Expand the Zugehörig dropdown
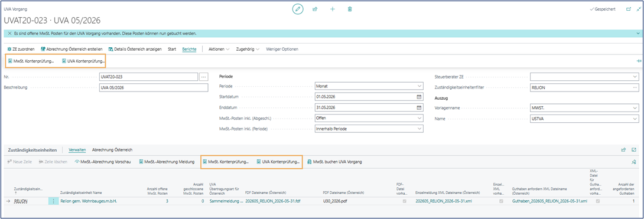The width and height of the screenshot is (644, 219). (248, 49)
